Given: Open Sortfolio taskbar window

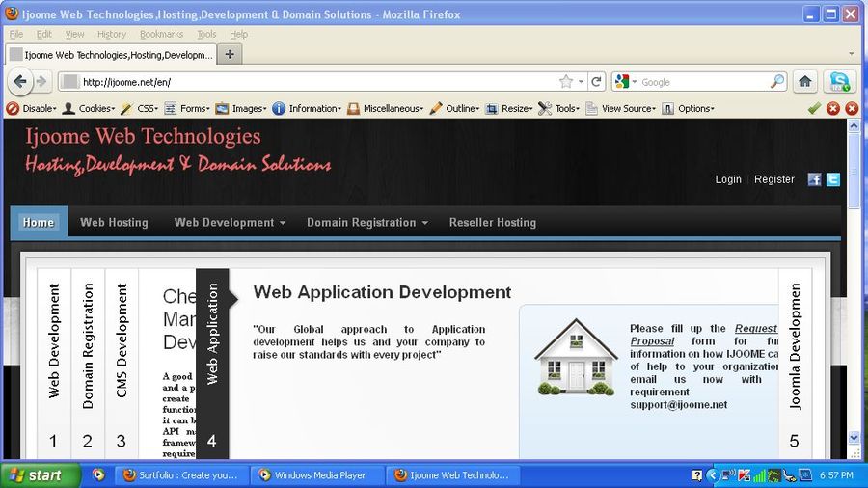Looking at the screenshot, I should [x=180, y=475].
